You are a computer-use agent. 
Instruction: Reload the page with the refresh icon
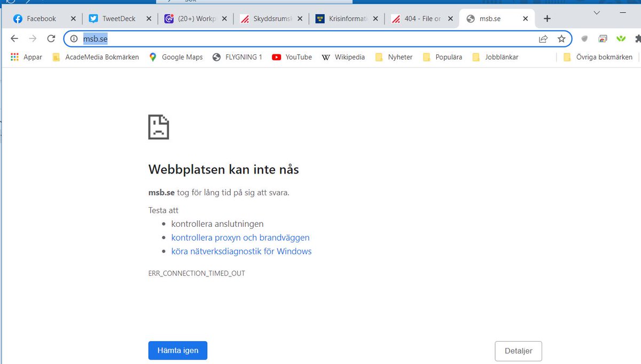51,38
